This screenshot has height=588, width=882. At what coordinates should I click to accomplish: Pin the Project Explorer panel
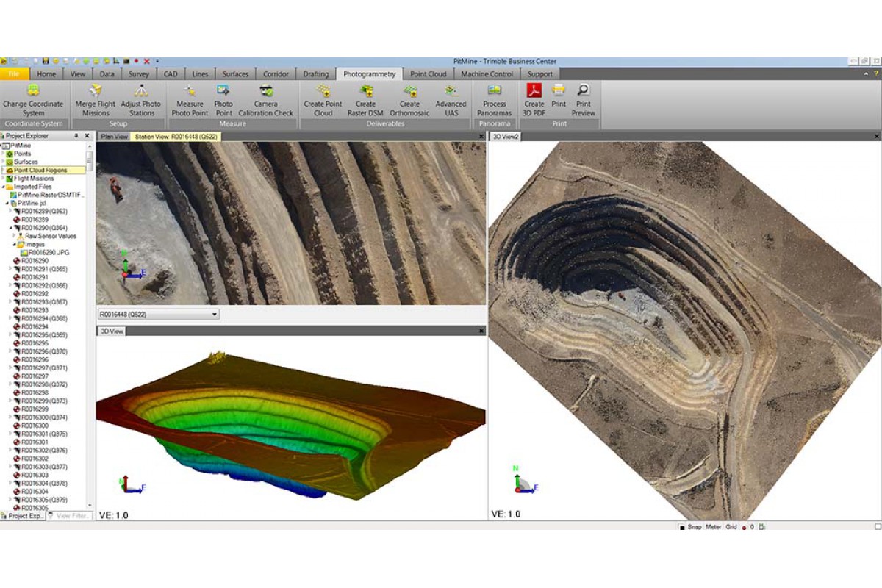click(76, 136)
